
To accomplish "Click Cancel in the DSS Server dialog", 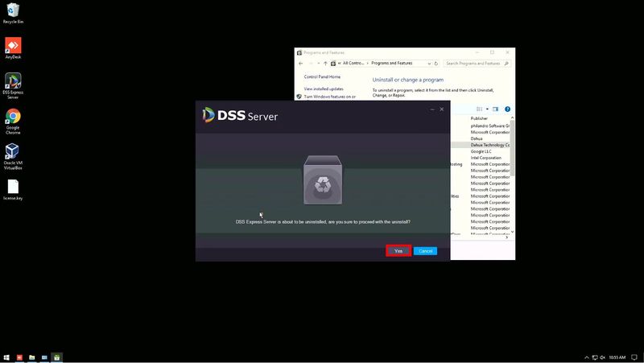I will [425, 251].
